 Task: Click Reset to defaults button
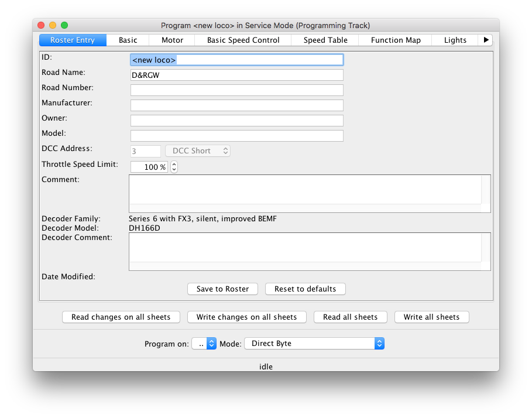click(x=305, y=289)
